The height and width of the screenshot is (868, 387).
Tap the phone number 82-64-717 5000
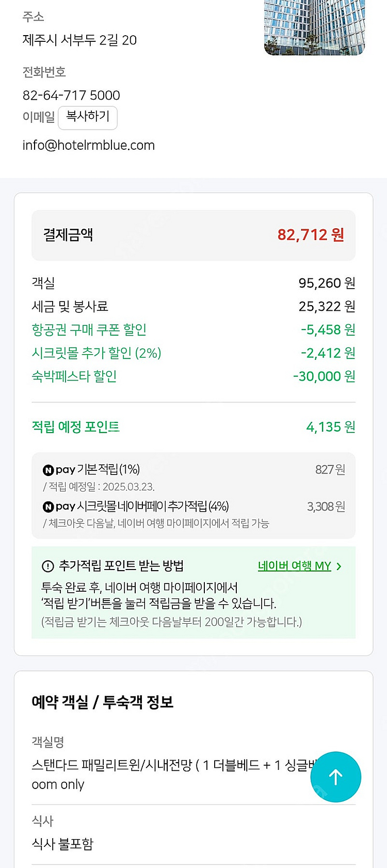click(x=71, y=96)
